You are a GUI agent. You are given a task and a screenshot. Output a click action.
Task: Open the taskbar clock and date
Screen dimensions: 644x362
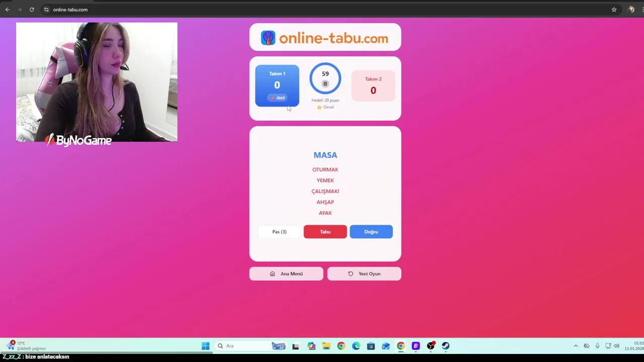point(635,346)
